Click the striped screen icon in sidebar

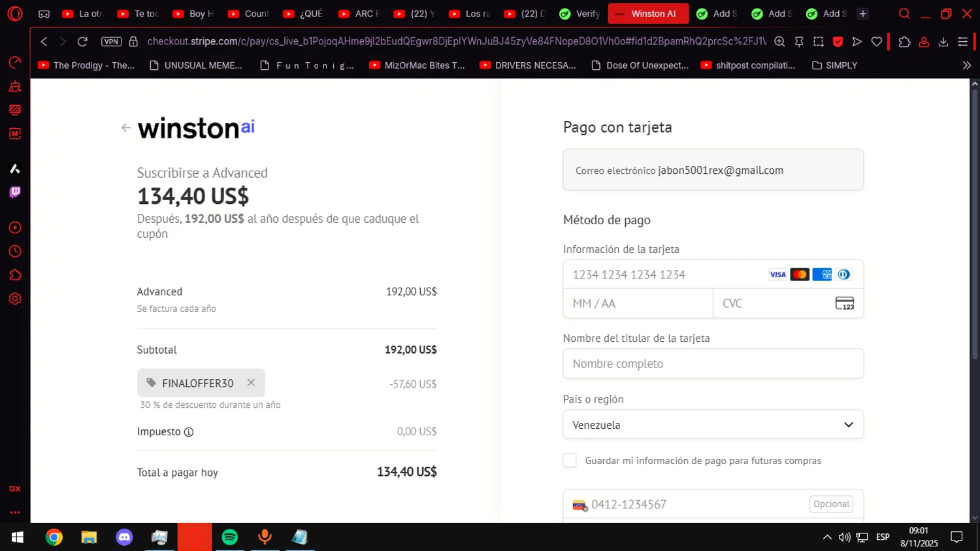(x=14, y=110)
